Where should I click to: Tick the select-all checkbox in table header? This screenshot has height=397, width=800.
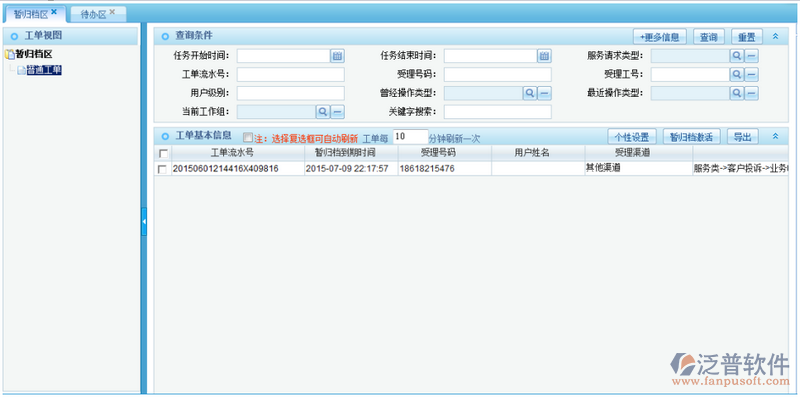click(x=163, y=153)
